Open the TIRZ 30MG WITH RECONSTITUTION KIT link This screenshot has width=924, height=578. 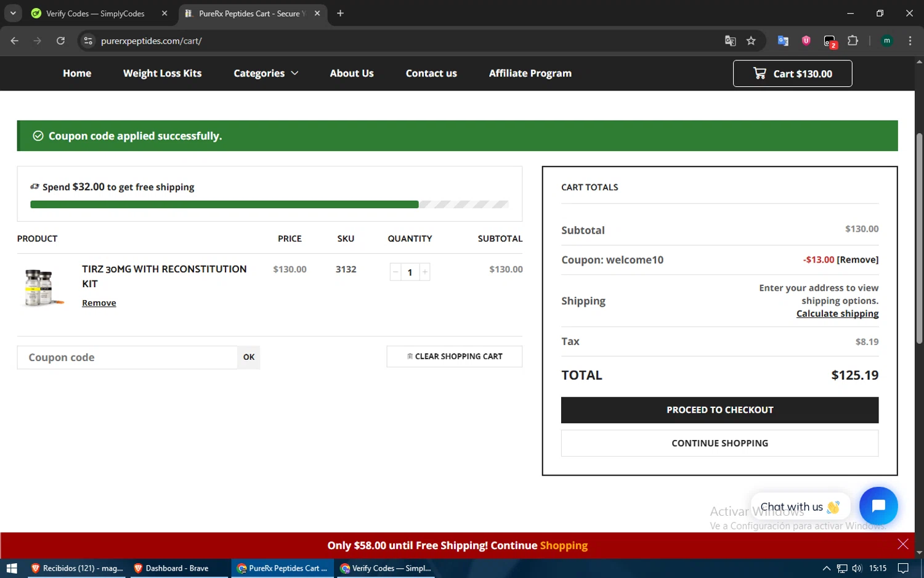point(164,276)
